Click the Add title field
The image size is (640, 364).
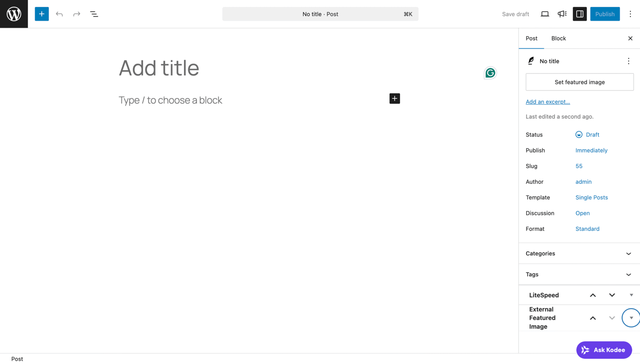(x=159, y=68)
